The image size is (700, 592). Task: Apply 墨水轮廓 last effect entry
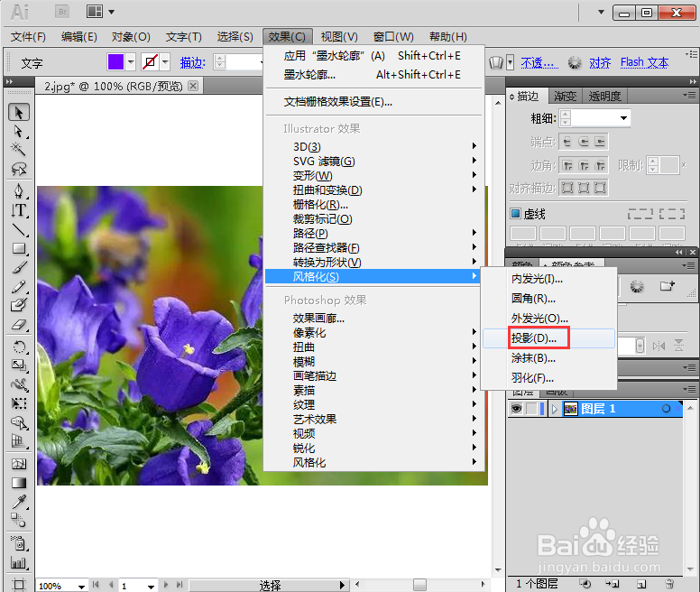pos(373,56)
